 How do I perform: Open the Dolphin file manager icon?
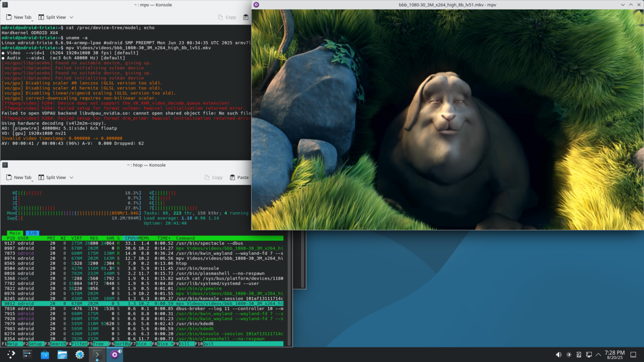click(62, 354)
